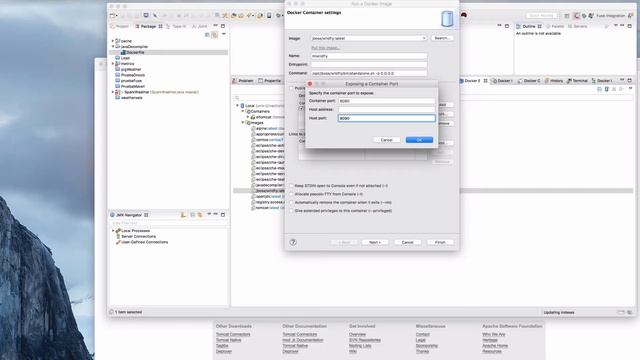Screen dimensions: 640x360
Task: Switch to Palette tab
Action: click(x=556, y=26)
